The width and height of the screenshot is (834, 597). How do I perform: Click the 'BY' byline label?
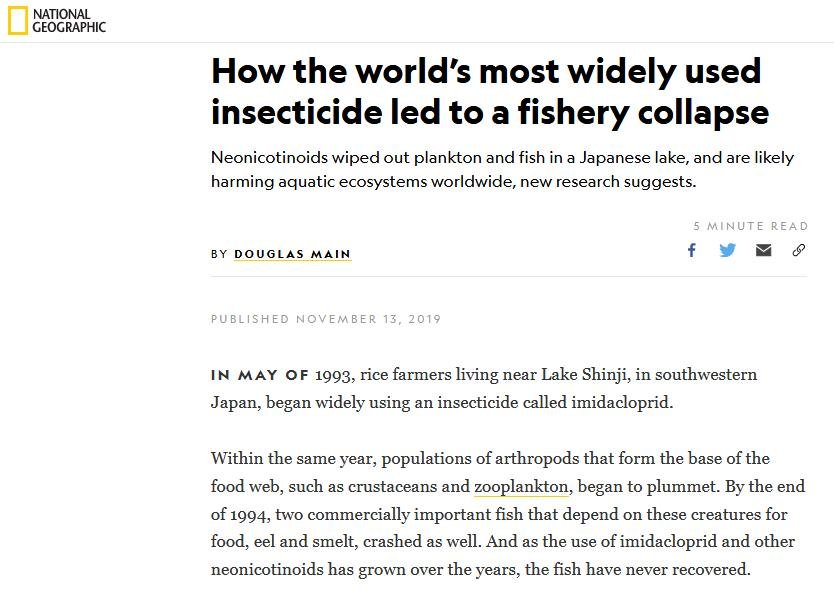219,254
